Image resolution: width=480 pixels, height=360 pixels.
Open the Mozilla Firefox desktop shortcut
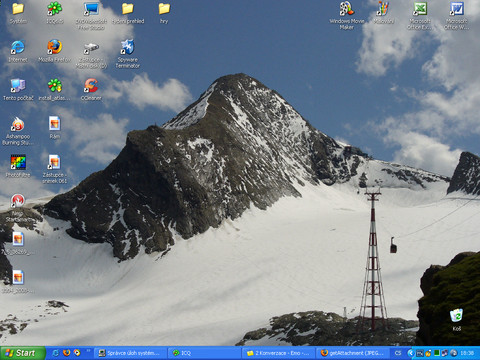pos(54,51)
